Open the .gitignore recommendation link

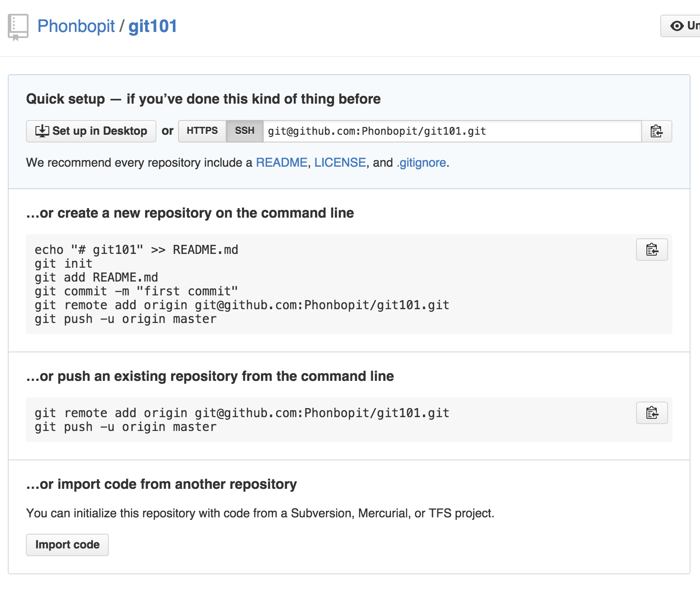pos(421,163)
